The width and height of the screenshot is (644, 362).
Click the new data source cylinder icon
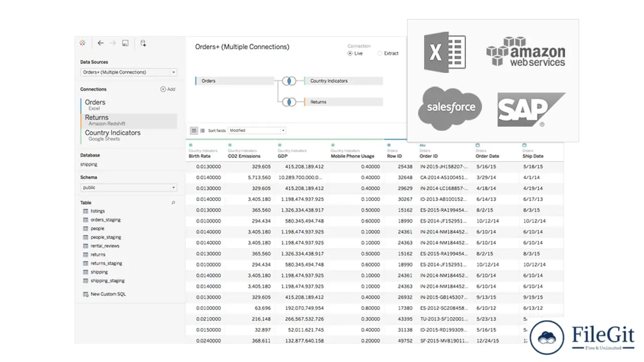click(x=143, y=43)
